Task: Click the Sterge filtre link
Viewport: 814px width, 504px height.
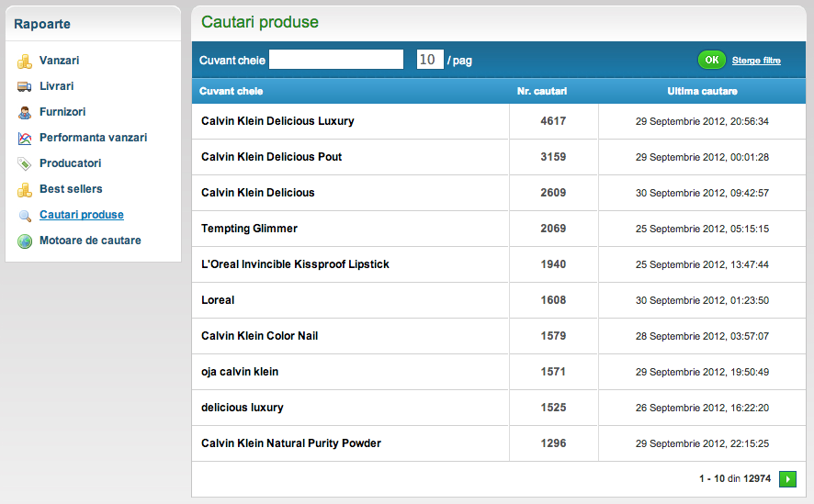Action: [x=756, y=61]
